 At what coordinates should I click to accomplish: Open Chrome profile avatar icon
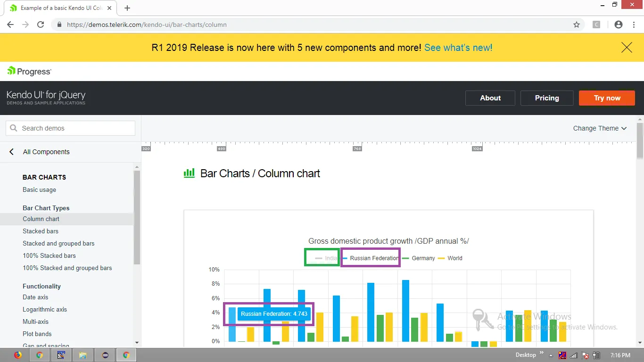(x=619, y=25)
